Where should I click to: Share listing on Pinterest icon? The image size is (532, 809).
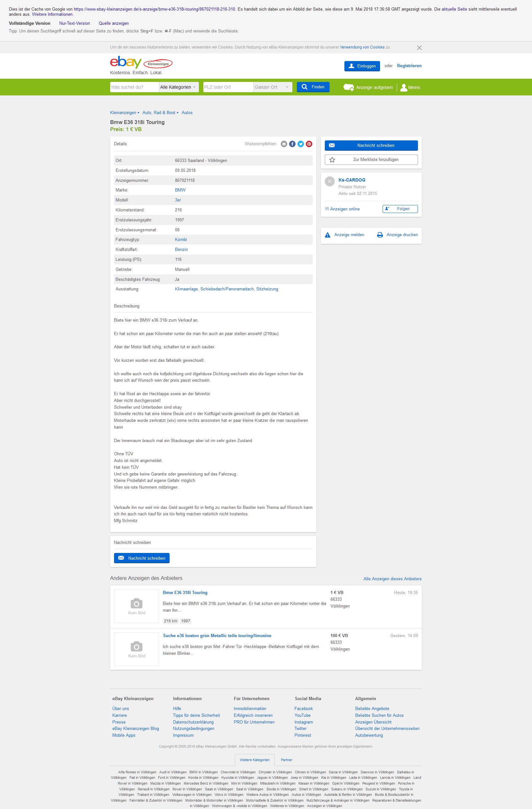(x=309, y=144)
